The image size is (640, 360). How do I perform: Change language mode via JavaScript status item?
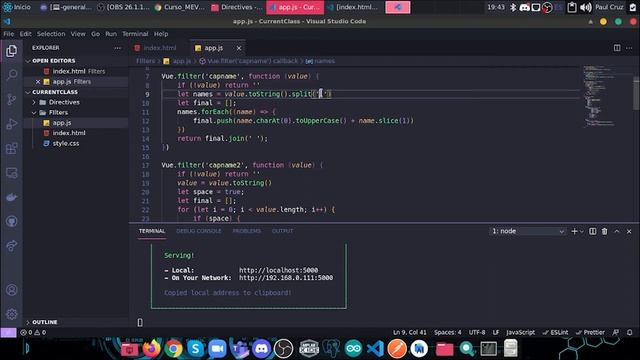[x=520, y=333]
